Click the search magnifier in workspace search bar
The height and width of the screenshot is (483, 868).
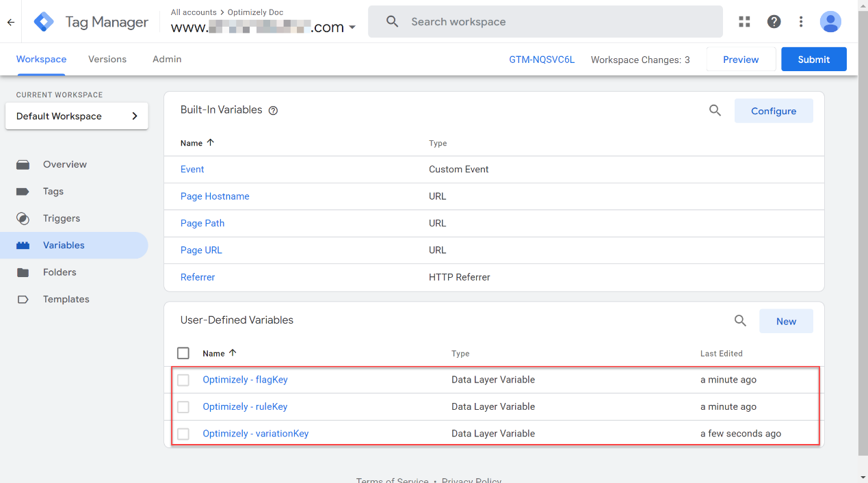coord(392,22)
